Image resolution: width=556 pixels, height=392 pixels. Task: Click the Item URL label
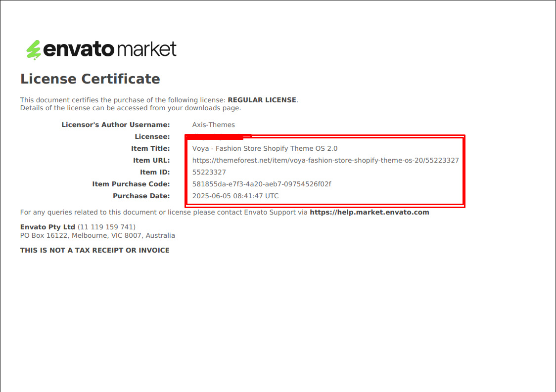tap(151, 160)
